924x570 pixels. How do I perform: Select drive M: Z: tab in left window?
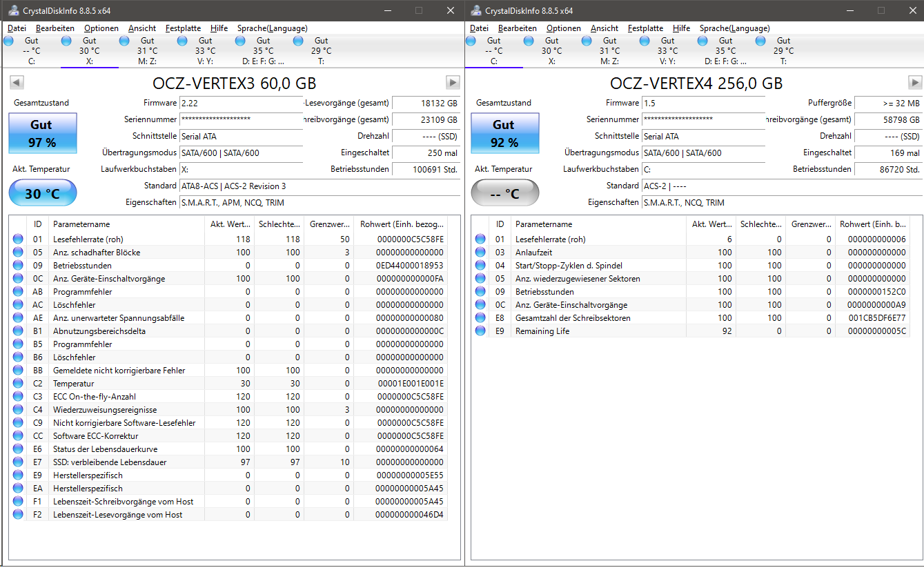pos(148,51)
